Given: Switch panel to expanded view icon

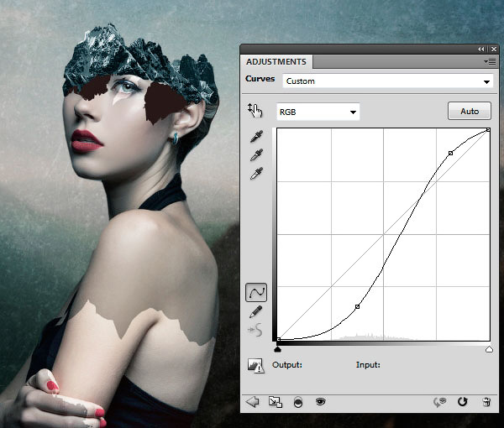Looking at the screenshot, I should click(276, 402).
